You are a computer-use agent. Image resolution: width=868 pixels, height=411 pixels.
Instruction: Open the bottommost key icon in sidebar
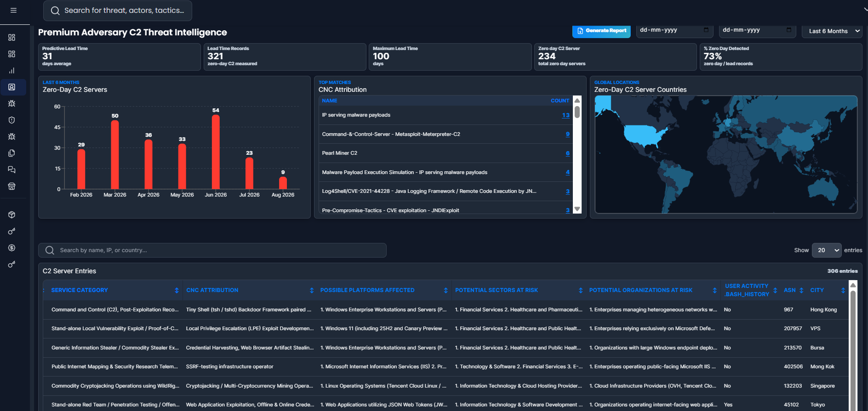point(12,264)
